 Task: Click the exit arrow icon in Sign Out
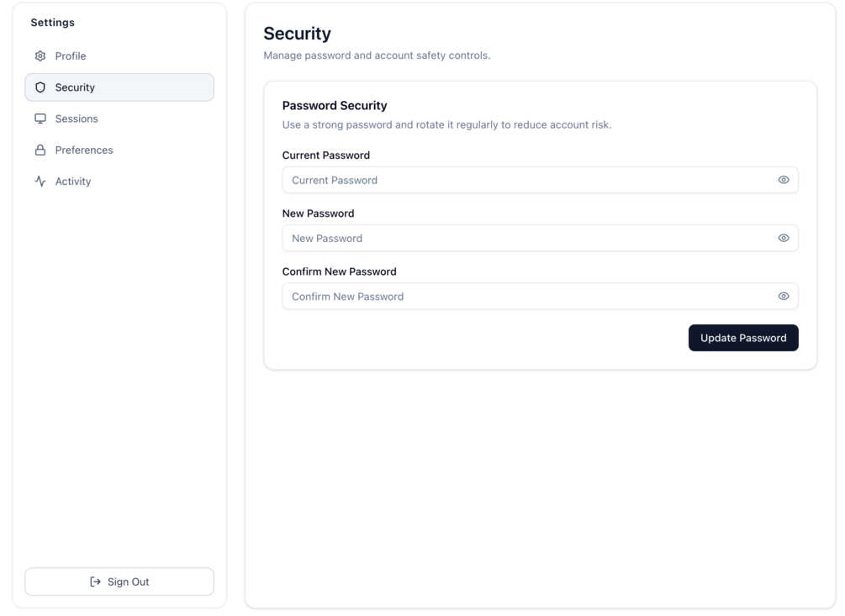click(95, 582)
